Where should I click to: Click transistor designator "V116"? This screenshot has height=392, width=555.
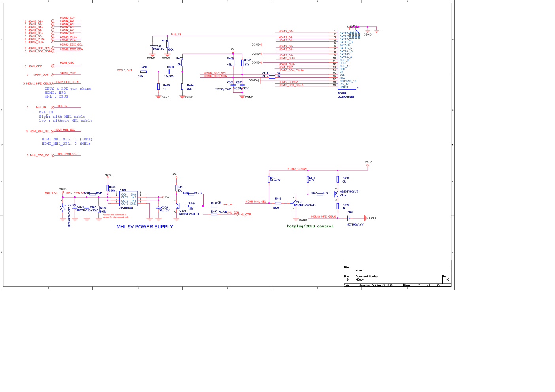click(343, 195)
